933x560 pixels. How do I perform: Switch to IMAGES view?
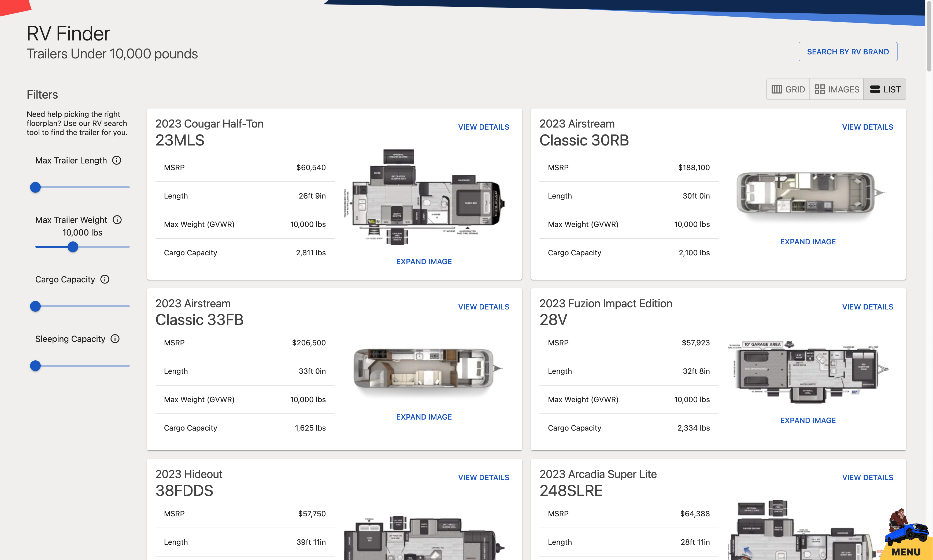pyautogui.click(x=837, y=89)
